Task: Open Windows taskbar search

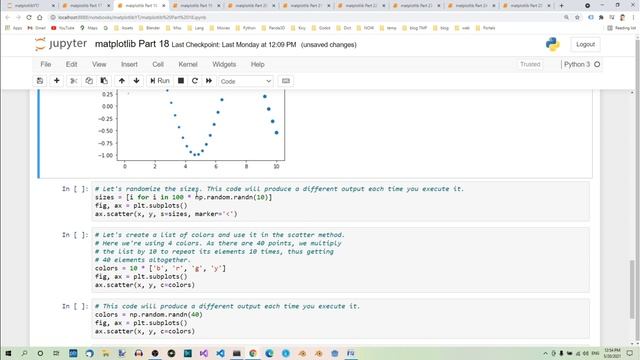Action: [x=24, y=353]
